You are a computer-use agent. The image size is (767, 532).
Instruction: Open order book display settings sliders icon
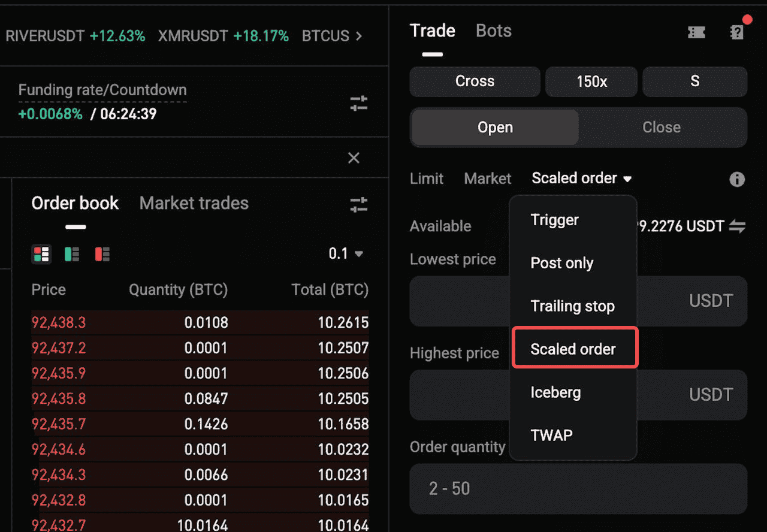pos(358,205)
